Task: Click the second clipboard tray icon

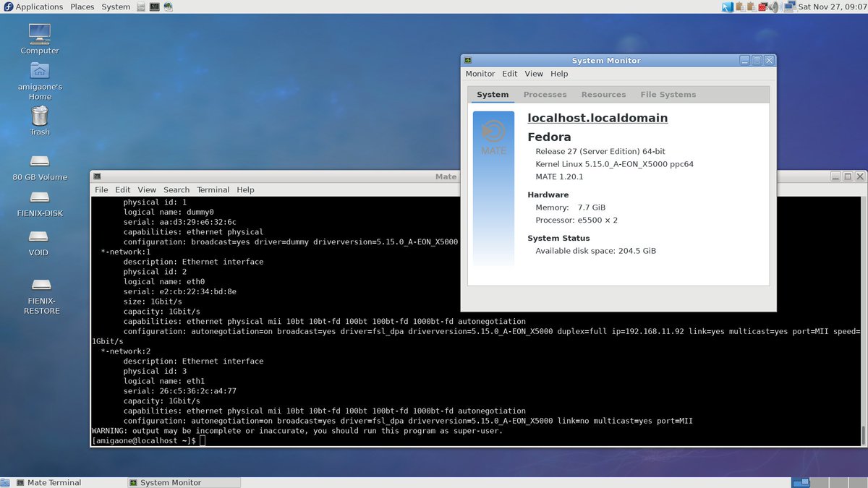Action: click(x=751, y=7)
